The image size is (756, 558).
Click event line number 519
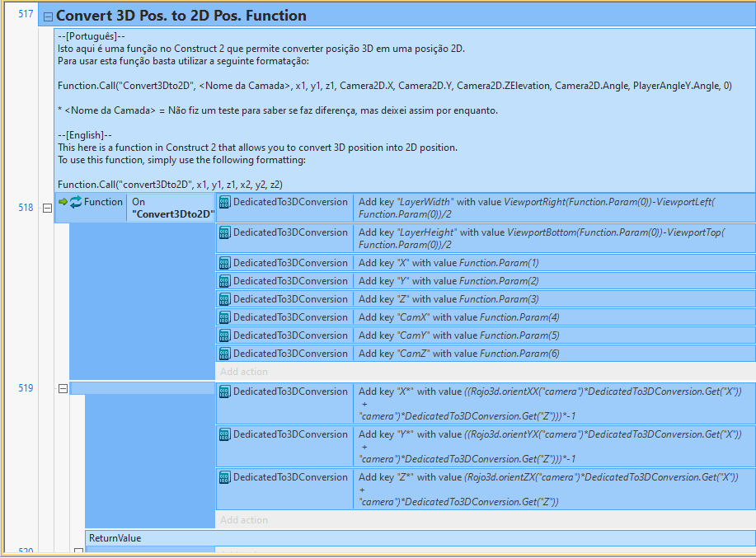tap(26, 388)
